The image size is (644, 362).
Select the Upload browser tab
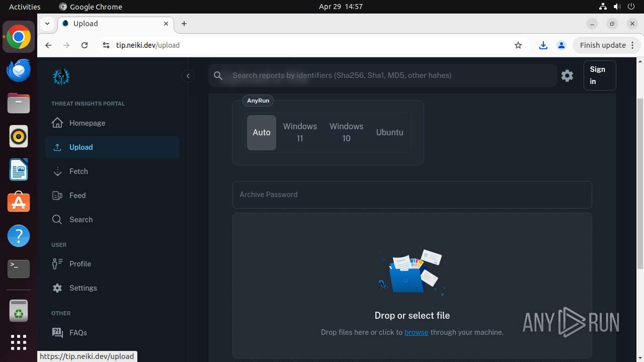click(116, 24)
